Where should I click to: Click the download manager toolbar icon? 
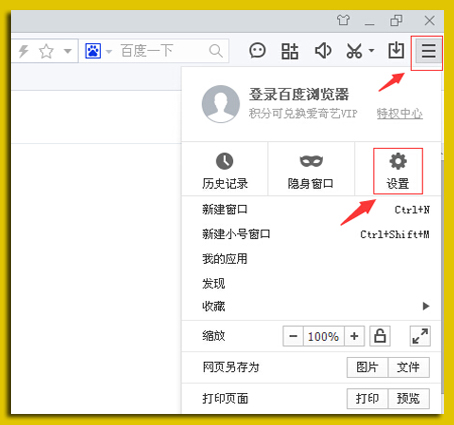396,51
